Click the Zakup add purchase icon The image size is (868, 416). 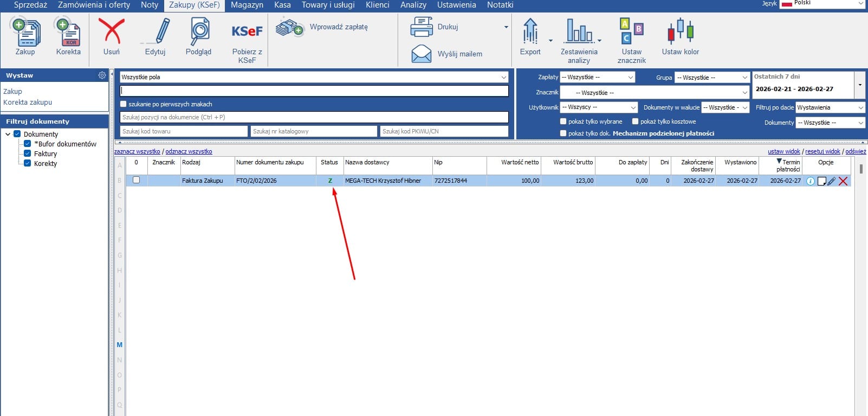click(25, 33)
